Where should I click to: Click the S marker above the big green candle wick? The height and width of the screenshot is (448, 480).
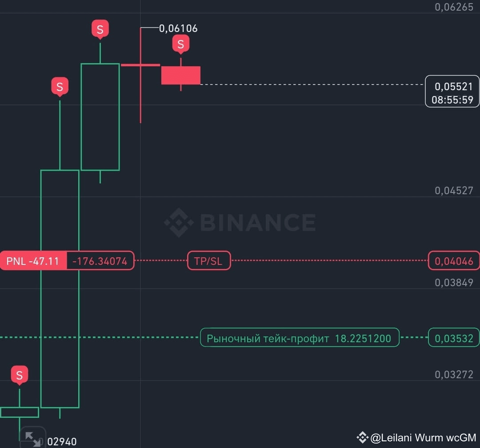pyautogui.click(x=60, y=87)
